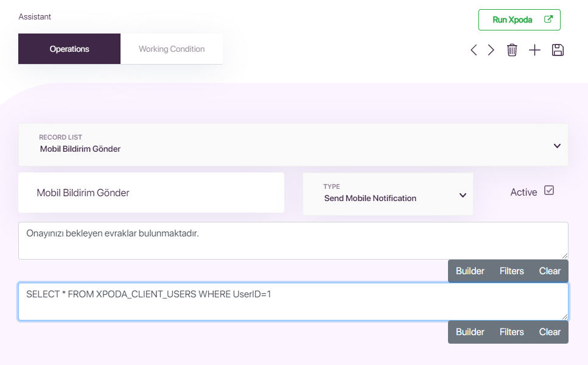
Task: Switch to the Operations tab
Action: pyautogui.click(x=69, y=49)
